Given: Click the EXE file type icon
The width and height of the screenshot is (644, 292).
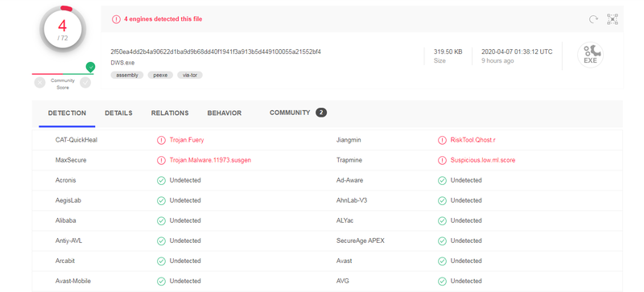Looking at the screenshot, I should click(x=590, y=55).
